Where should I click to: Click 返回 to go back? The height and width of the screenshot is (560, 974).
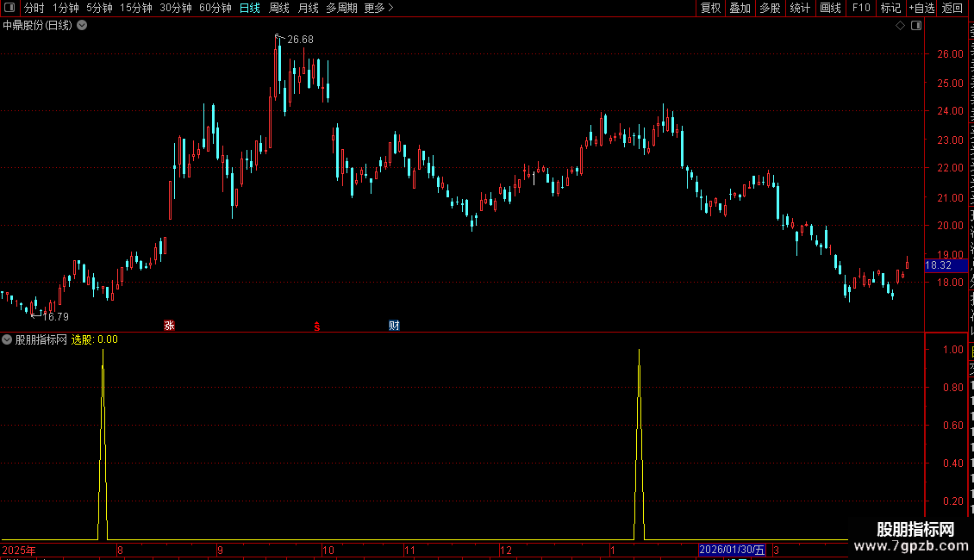(952, 8)
